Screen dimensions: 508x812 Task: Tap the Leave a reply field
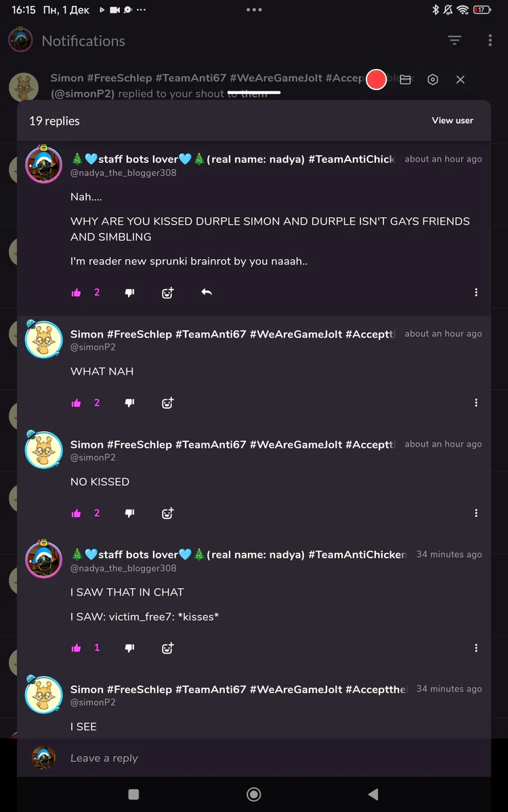271,758
